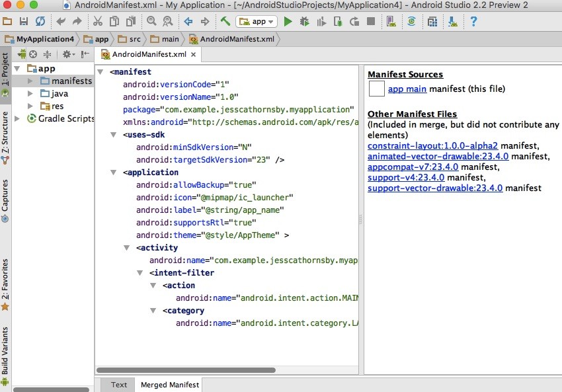Viewport: 562px width, 392px height.
Task: Expand the java folder
Action: coord(30,93)
